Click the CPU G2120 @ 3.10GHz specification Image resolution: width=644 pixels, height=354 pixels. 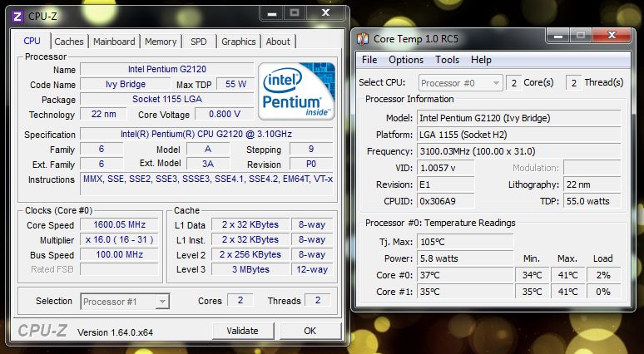point(206,134)
